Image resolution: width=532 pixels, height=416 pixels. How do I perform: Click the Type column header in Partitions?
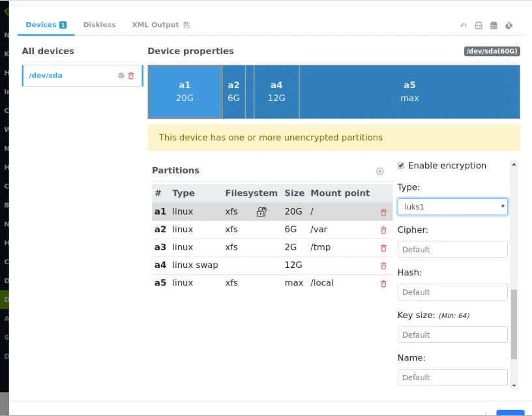pos(183,193)
